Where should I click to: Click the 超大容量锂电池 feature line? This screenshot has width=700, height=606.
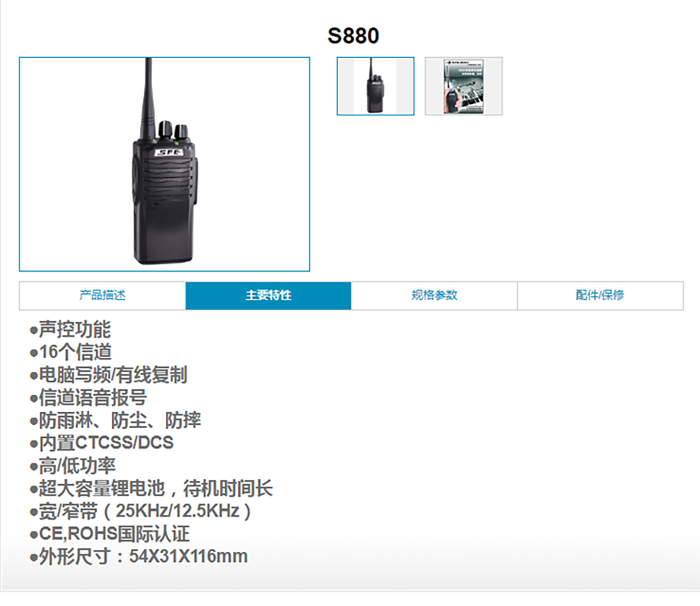(151, 488)
